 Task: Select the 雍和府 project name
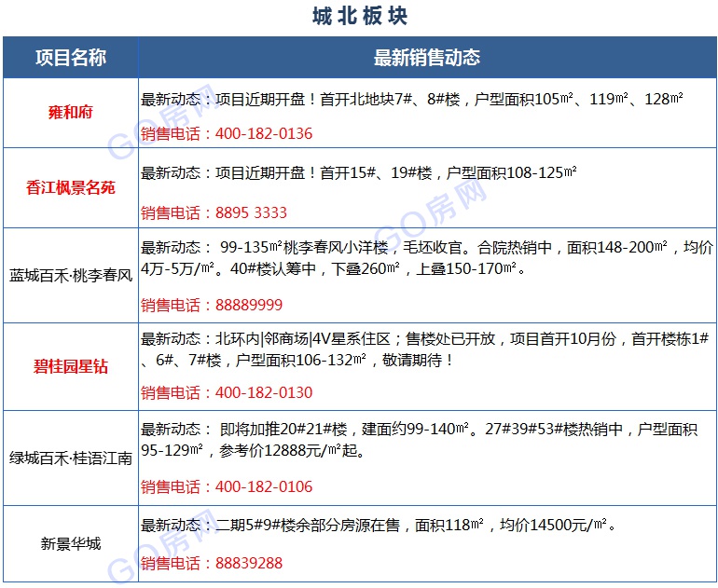(x=71, y=112)
